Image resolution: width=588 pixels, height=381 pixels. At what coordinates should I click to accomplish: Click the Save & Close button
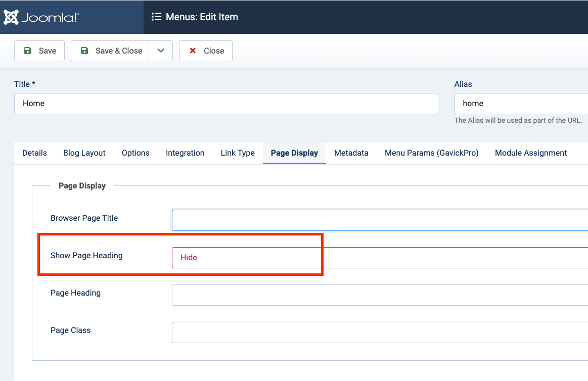click(x=110, y=51)
